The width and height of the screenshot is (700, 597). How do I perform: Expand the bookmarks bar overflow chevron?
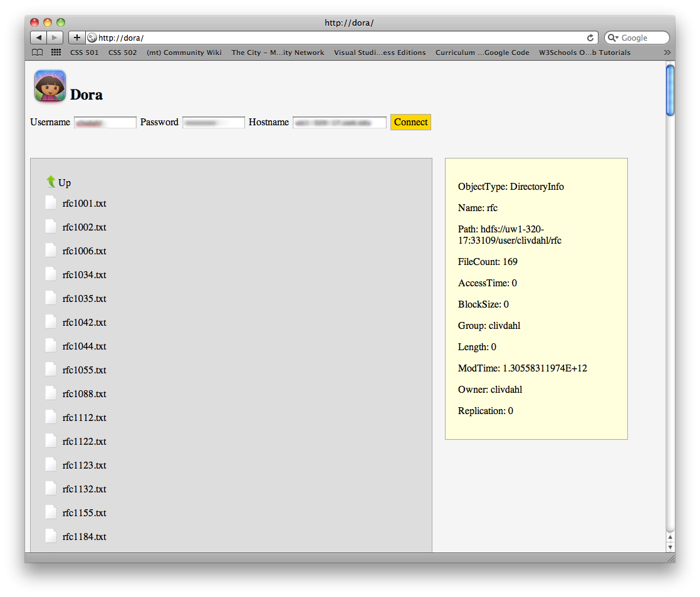click(667, 53)
